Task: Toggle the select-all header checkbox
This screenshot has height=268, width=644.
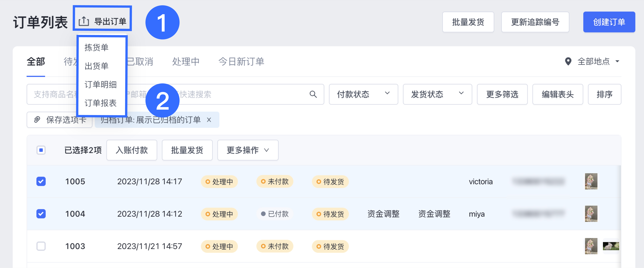Action: click(41, 150)
